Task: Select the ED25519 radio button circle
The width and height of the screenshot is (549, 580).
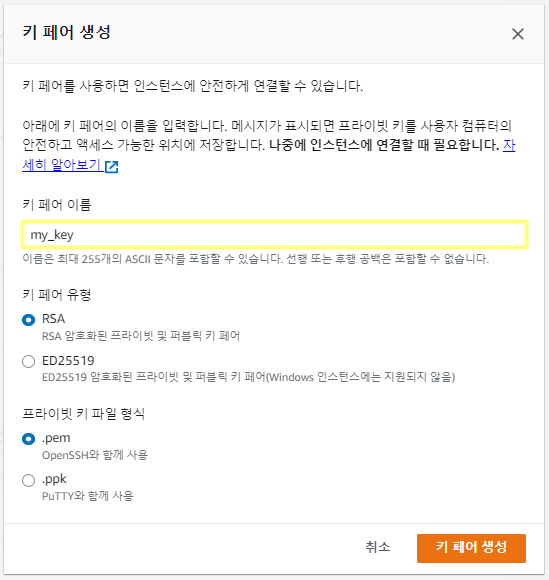Action: point(28,361)
